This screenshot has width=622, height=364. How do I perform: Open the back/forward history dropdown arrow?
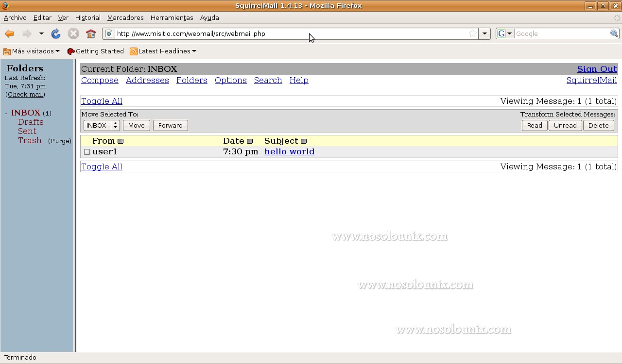click(41, 33)
